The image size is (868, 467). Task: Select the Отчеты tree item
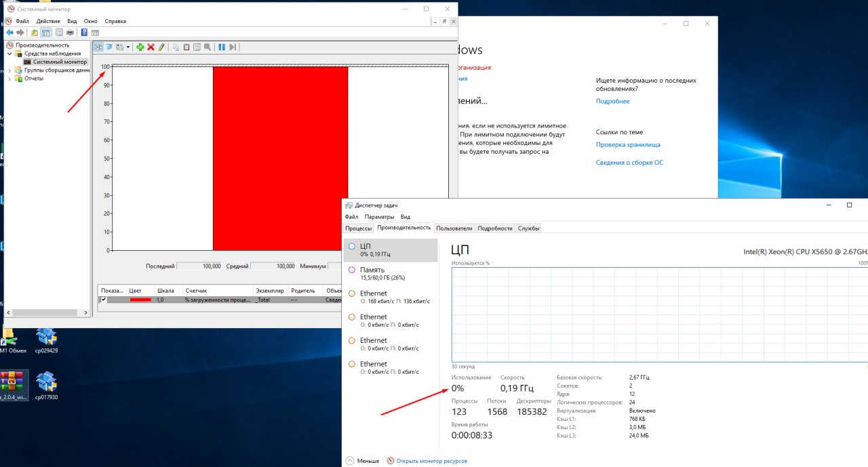[34, 79]
